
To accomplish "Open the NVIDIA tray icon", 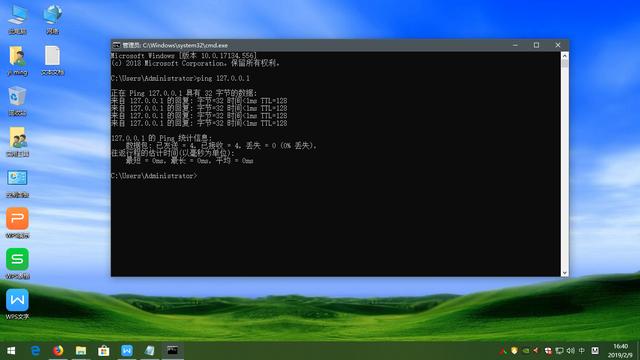I will pyautogui.click(x=526, y=351).
